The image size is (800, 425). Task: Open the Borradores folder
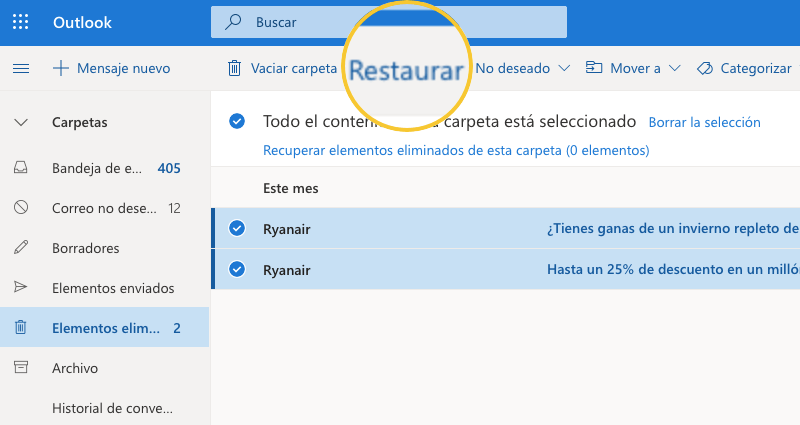coord(86,248)
